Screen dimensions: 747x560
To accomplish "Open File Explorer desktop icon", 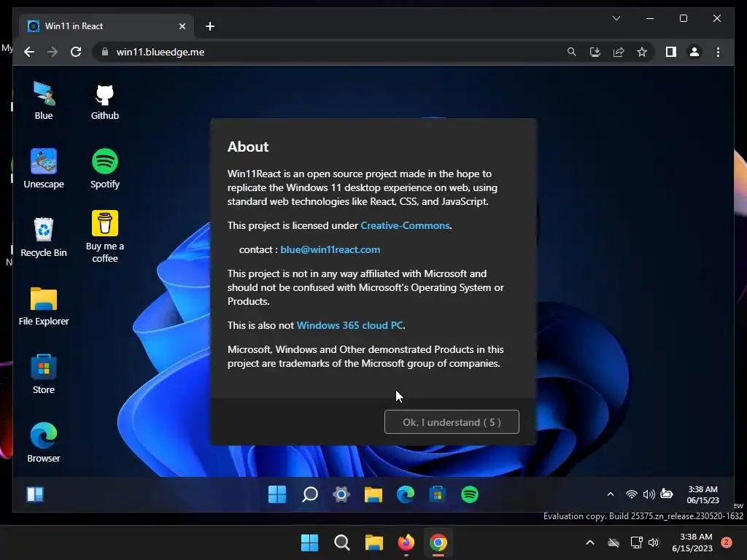I will click(44, 306).
